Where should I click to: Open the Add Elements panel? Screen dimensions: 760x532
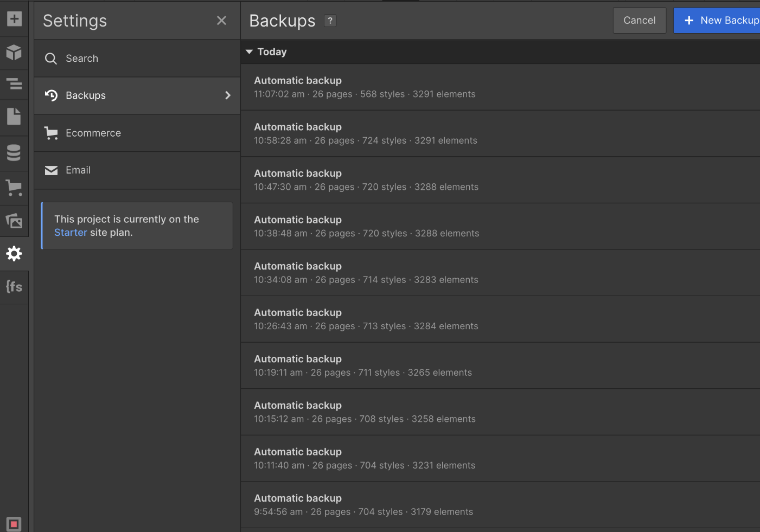click(x=14, y=18)
